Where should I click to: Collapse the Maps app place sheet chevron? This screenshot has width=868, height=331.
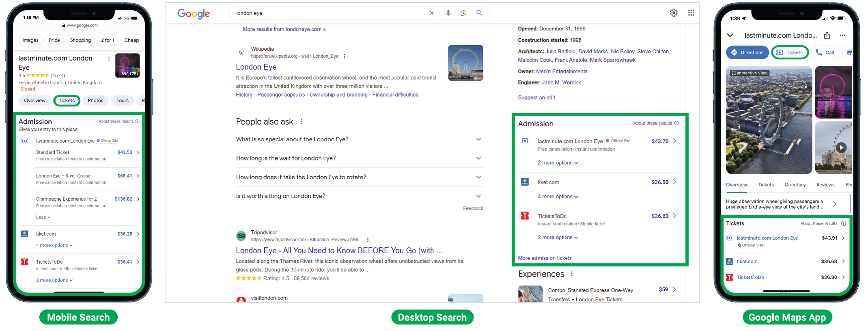(x=730, y=35)
